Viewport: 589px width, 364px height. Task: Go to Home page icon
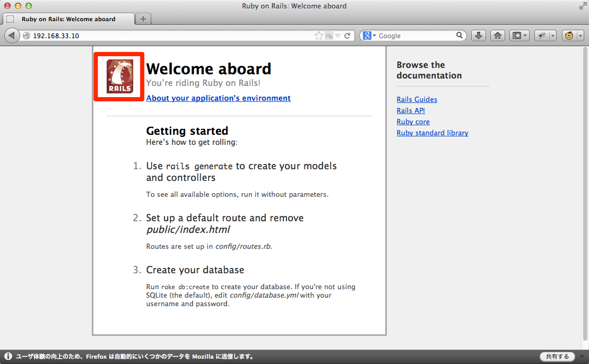point(498,36)
